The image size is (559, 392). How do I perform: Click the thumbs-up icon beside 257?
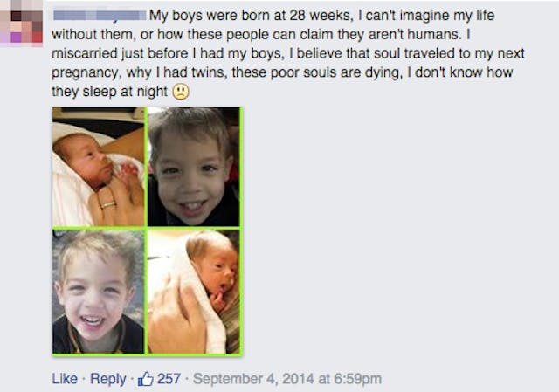(146, 379)
